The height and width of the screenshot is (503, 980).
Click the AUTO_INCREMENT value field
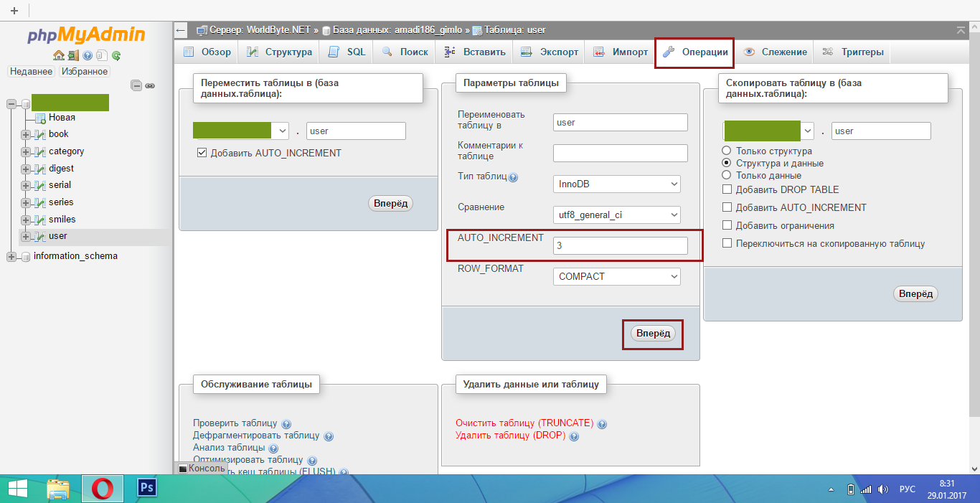tap(621, 246)
